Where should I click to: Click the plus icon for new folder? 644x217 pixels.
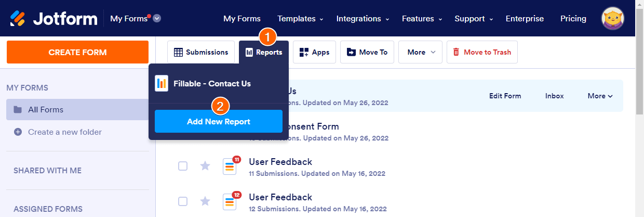point(18,132)
